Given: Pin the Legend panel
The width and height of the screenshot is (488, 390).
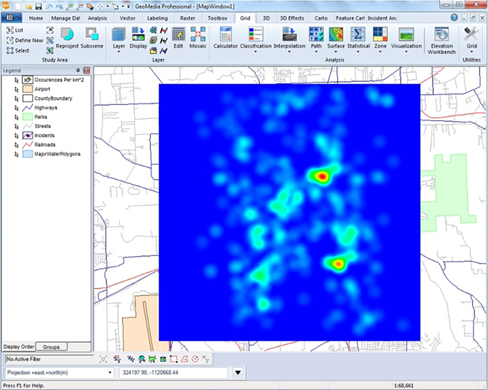Looking at the screenshot, I should (x=78, y=70).
